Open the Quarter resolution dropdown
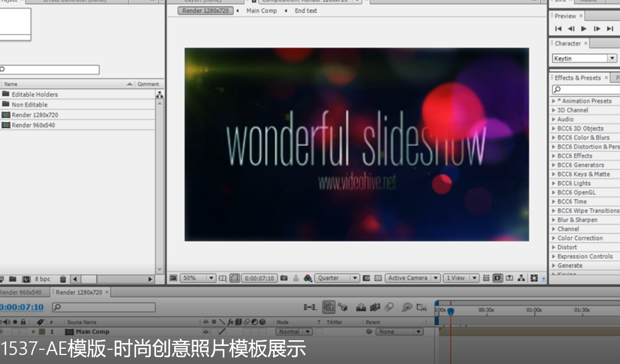This screenshot has width=620, height=364. [x=337, y=278]
